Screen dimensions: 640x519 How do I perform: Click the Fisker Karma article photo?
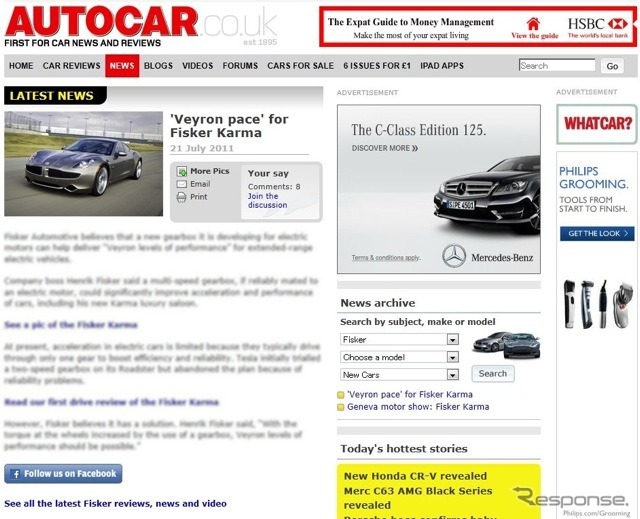pos(84,164)
